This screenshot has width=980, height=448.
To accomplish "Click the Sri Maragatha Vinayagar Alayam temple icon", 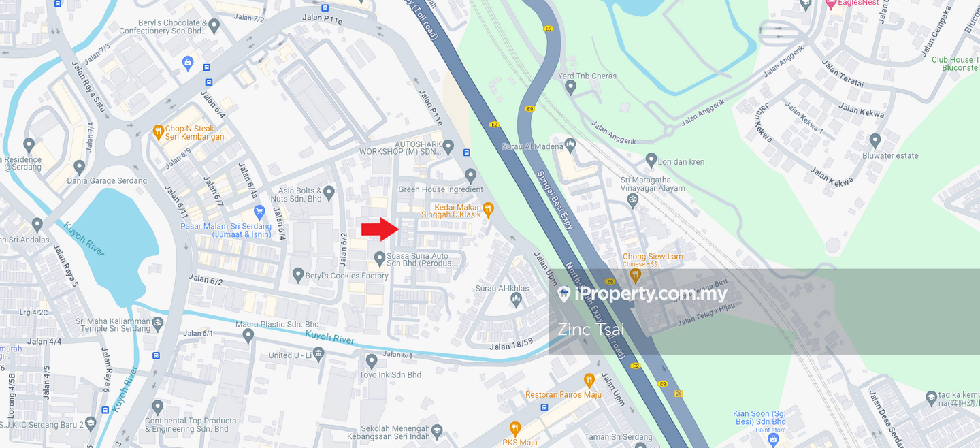I will tap(632, 200).
